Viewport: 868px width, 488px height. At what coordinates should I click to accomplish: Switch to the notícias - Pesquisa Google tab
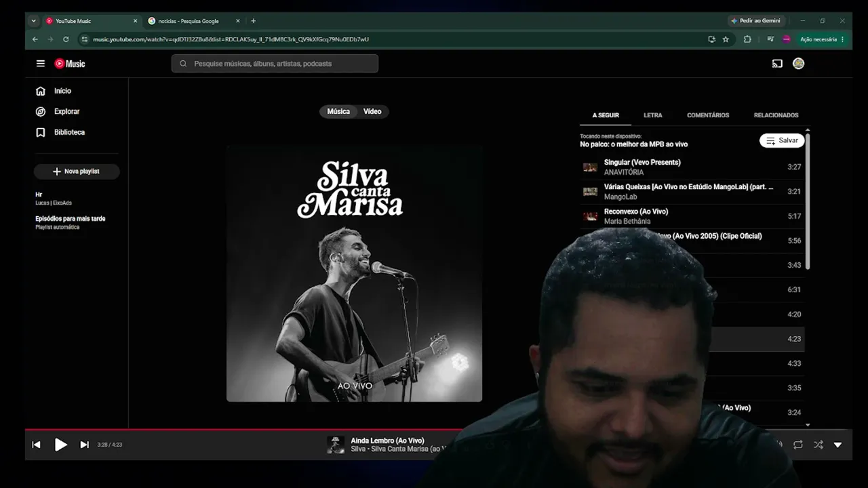point(194,21)
